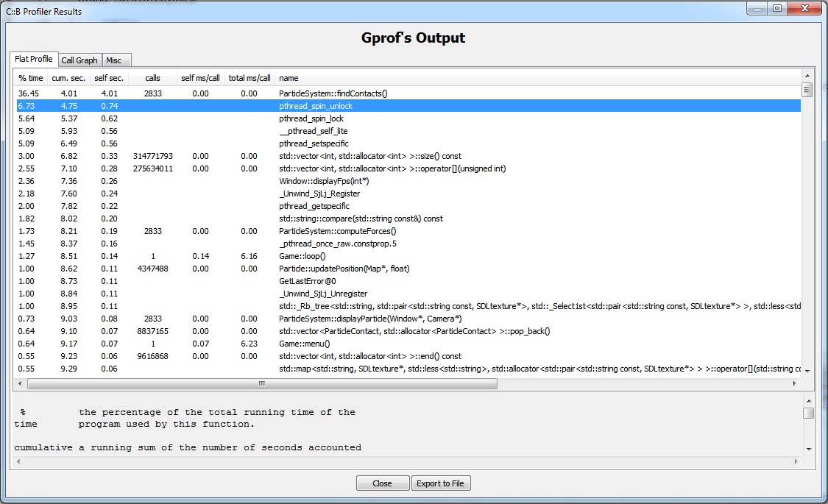Select the Particle::updatePosition(Map*, float) row

coord(408,269)
